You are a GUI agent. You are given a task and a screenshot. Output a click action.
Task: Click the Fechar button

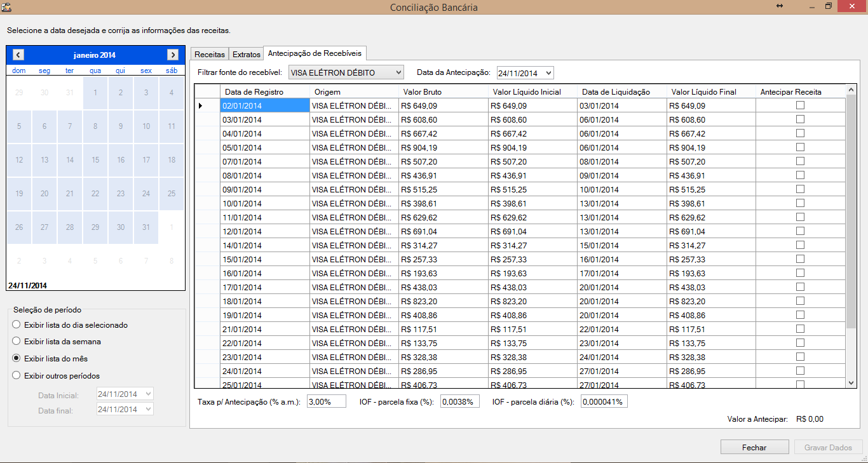coord(754,447)
